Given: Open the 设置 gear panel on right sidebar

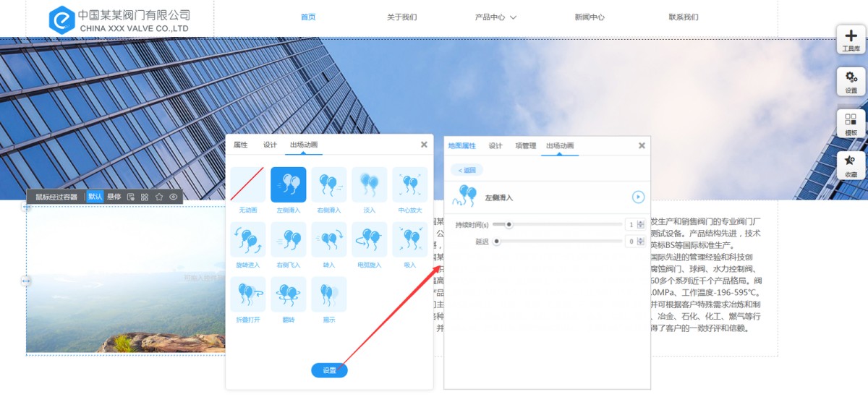Looking at the screenshot, I should [851, 82].
